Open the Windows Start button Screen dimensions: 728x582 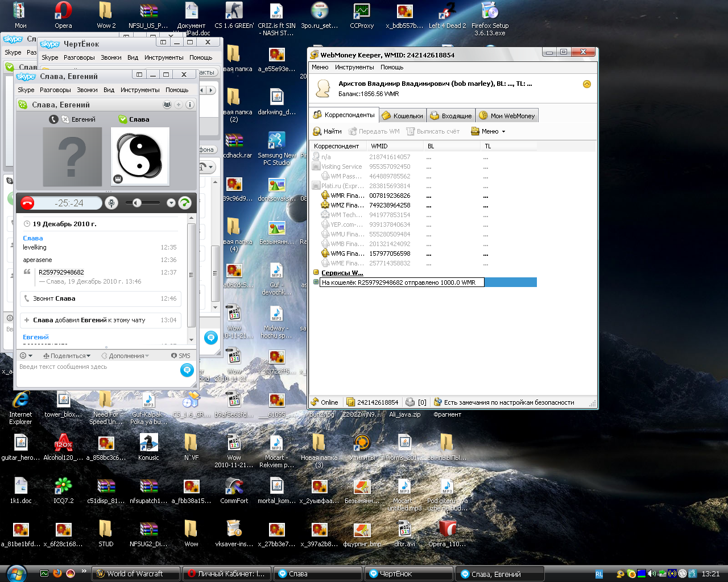point(15,573)
